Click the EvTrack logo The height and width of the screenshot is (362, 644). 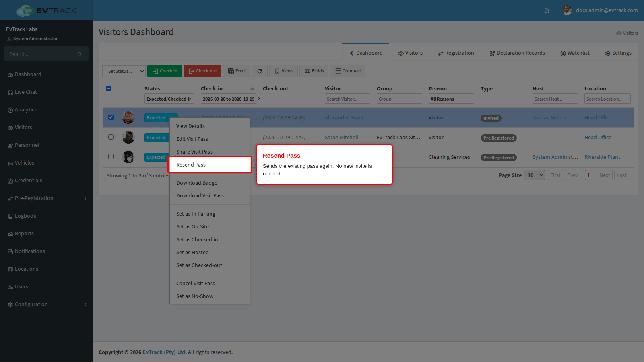[46, 10]
